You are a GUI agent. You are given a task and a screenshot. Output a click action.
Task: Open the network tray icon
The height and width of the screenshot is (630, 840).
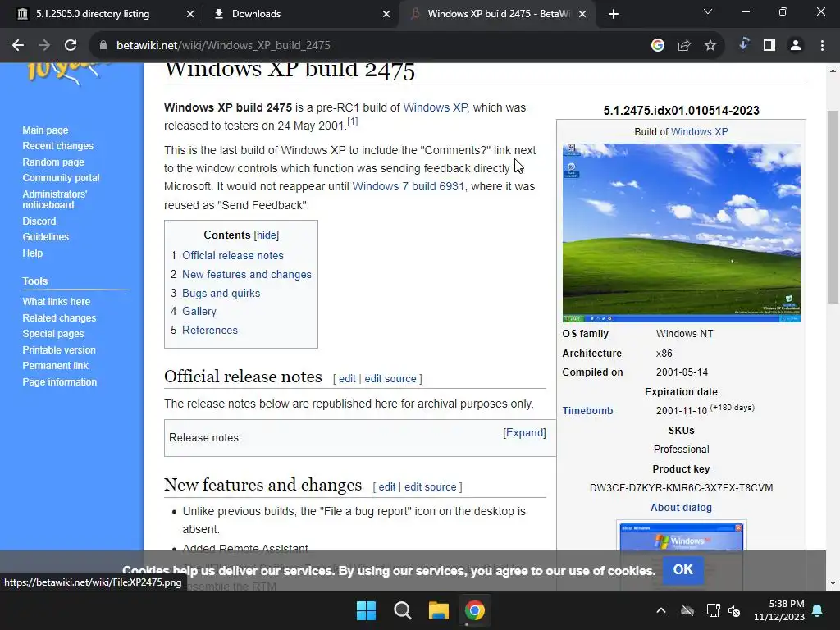click(x=713, y=610)
